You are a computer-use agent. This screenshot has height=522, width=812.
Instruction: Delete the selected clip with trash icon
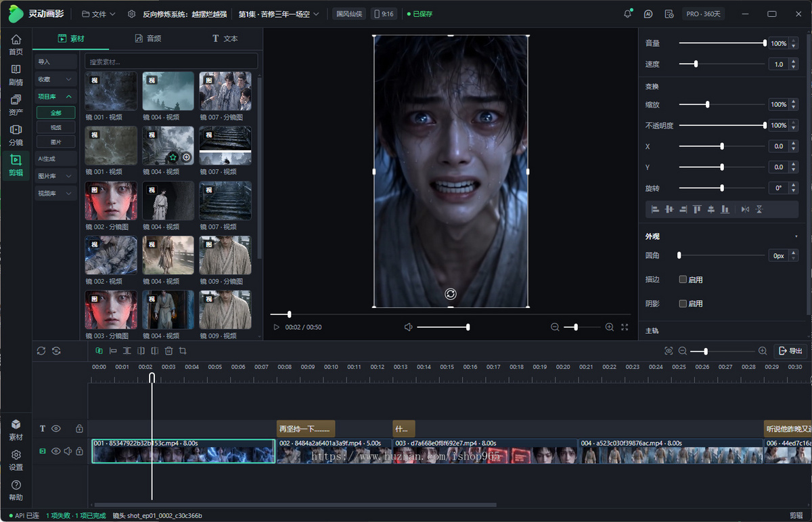tap(169, 351)
